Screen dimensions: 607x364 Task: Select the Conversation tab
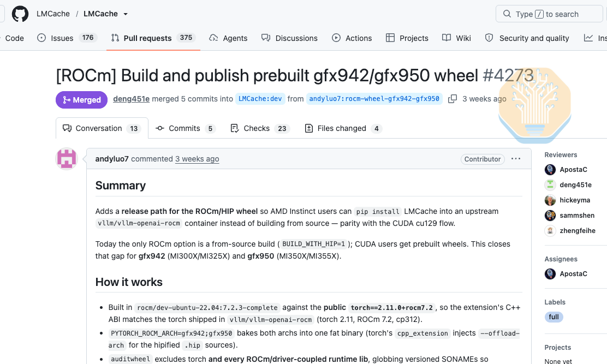(102, 128)
